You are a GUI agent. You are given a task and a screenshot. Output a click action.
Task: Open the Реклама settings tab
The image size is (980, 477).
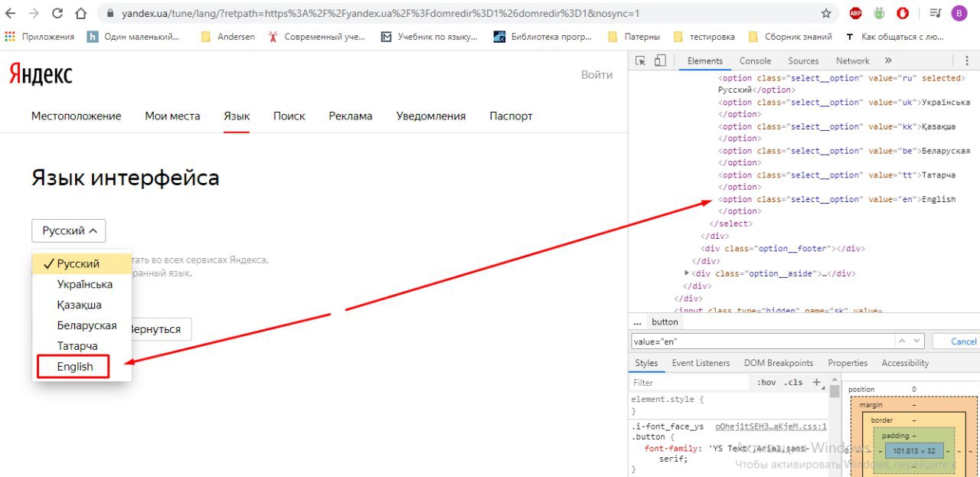coord(351,116)
